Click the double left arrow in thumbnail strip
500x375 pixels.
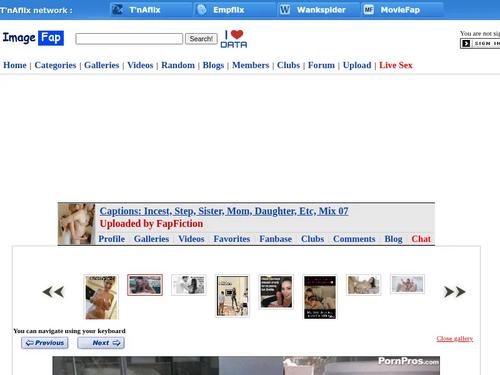(53, 292)
